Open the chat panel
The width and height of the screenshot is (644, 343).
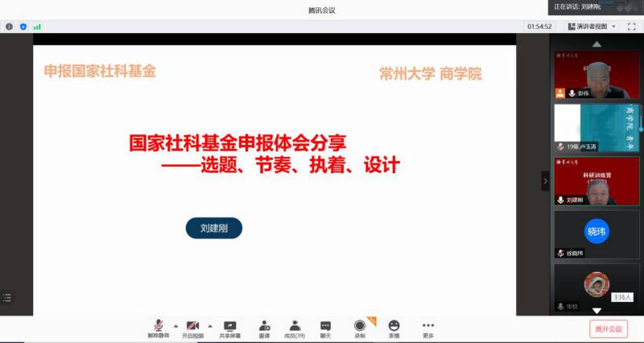[325, 327]
